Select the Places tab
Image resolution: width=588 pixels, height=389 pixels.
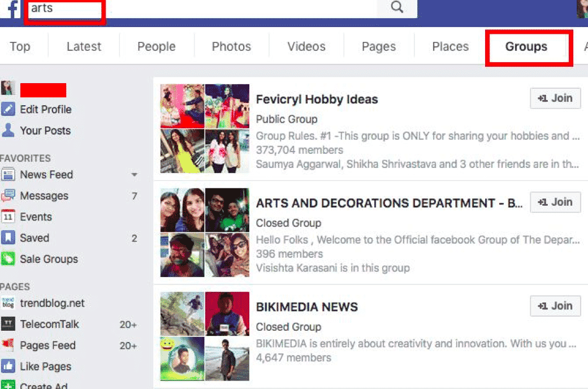[x=451, y=46]
